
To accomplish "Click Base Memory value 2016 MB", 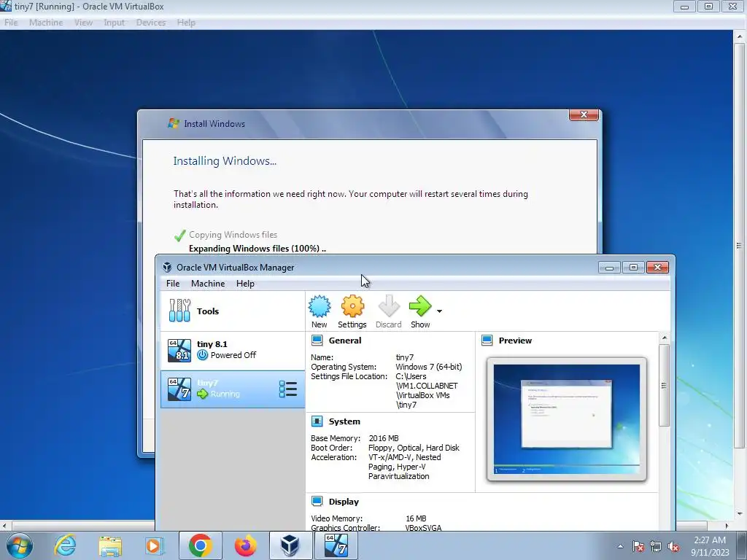I will 384,438.
